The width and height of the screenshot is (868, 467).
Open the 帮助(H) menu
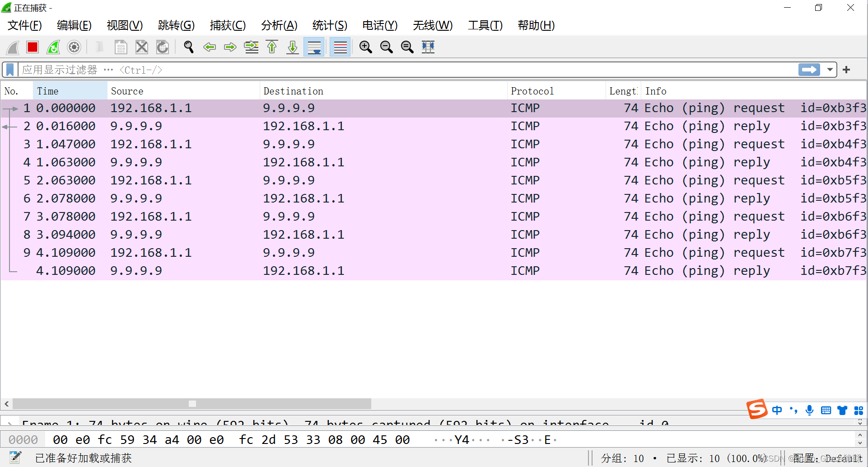[536, 25]
